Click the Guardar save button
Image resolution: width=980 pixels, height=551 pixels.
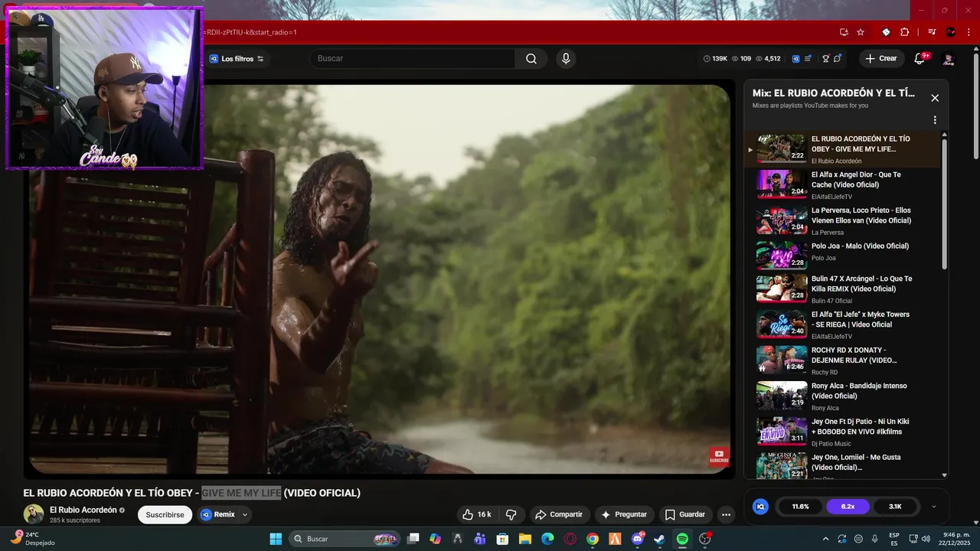684,514
